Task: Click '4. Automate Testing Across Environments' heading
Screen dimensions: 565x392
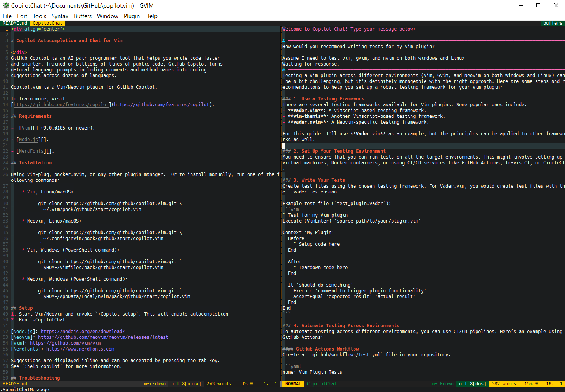Action: pos(341,326)
